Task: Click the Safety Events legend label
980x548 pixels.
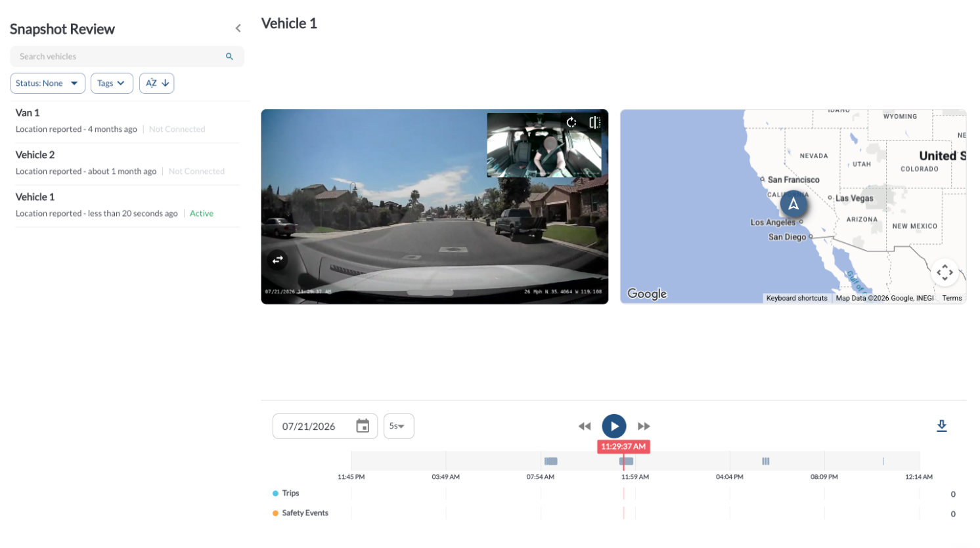Action: point(305,513)
